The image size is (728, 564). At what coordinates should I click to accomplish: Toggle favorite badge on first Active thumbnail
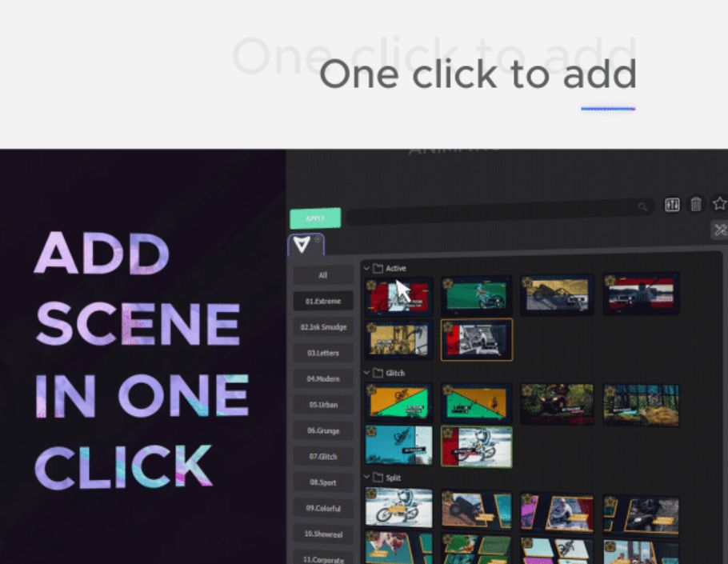click(x=371, y=283)
